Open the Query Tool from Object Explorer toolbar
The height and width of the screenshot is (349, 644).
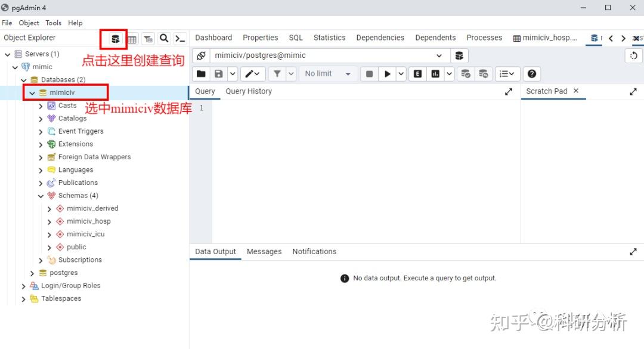[x=116, y=39]
